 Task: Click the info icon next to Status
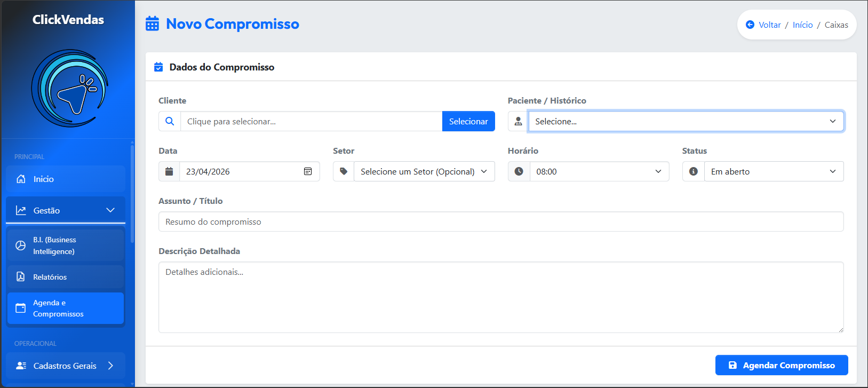pyautogui.click(x=694, y=171)
